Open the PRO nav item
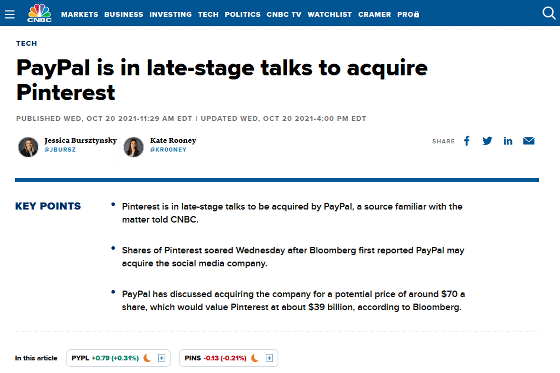560x373 pixels. pos(408,15)
